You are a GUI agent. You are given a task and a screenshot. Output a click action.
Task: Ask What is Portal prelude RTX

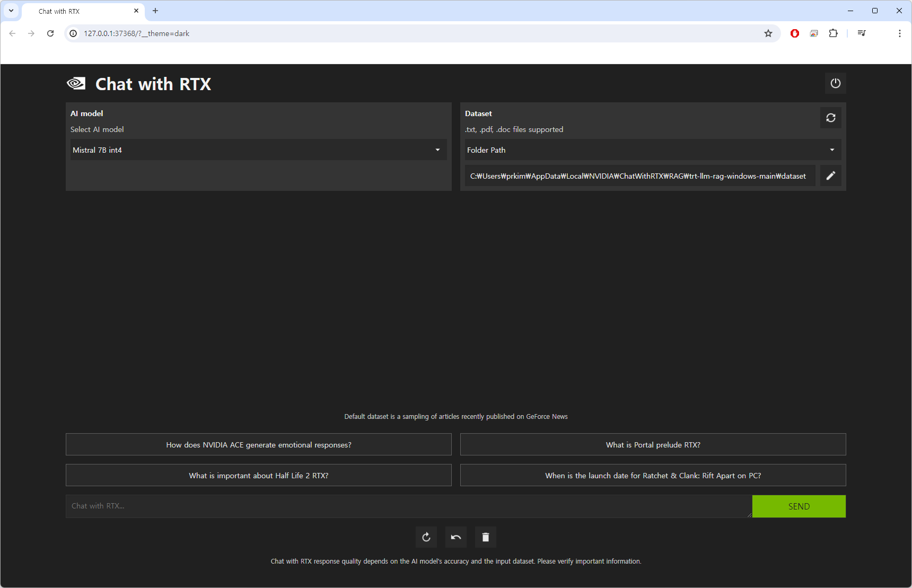tap(653, 445)
